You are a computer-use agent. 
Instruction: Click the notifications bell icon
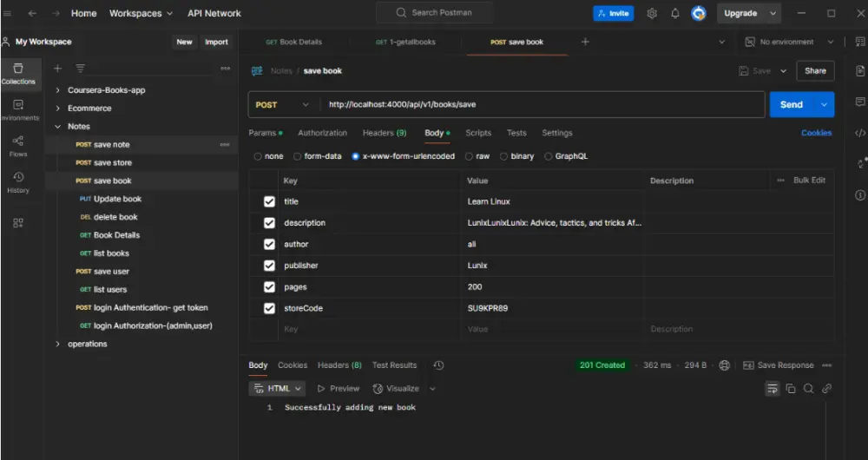coord(675,13)
